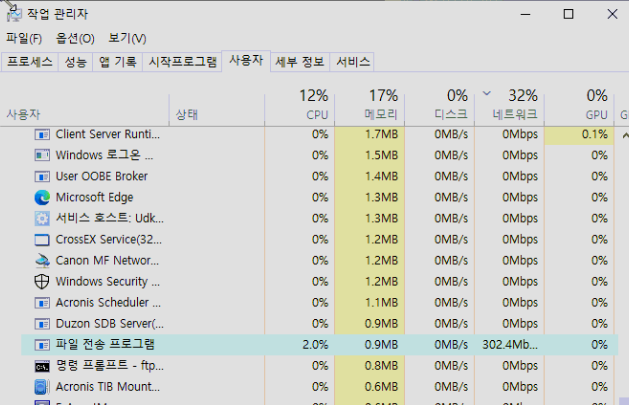Switch to the 서비스 tab
Viewport: 629px width, 405px height.
point(352,62)
